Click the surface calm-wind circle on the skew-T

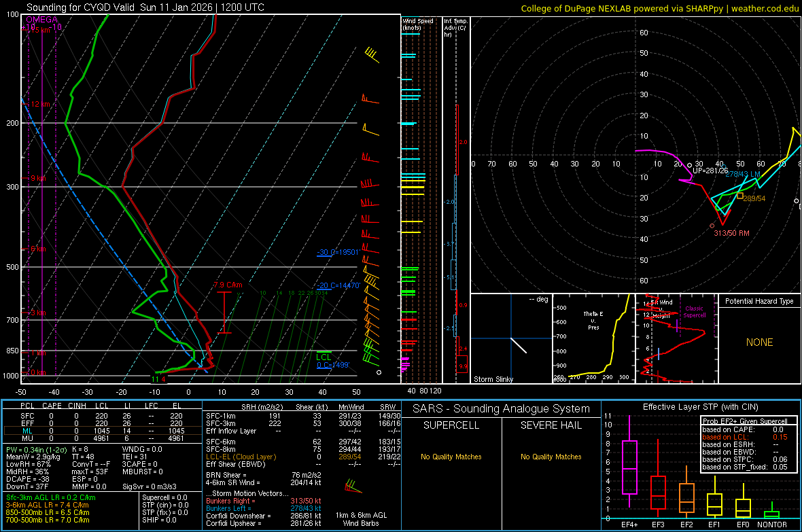(379, 372)
